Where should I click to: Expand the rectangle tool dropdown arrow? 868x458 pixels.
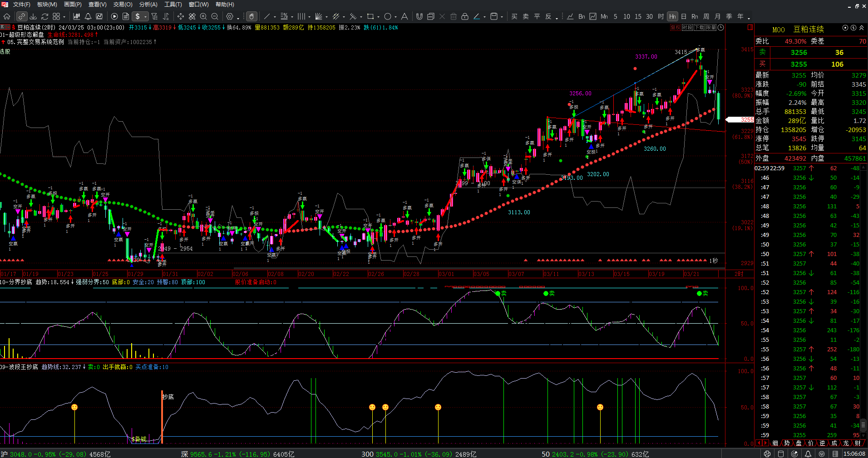(378, 17)
